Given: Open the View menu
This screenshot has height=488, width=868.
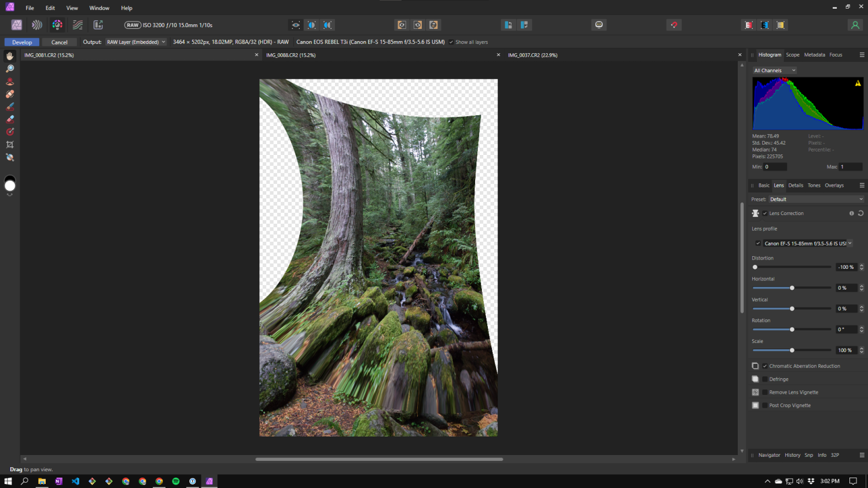Looking at the screenshot, I should click(72, 8).
